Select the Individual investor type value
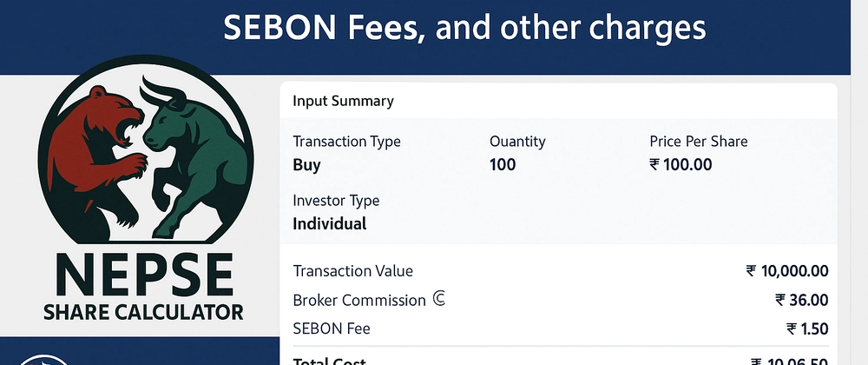Image resolution: width=868 pixels, height=365 pixels. pos(329,223)
